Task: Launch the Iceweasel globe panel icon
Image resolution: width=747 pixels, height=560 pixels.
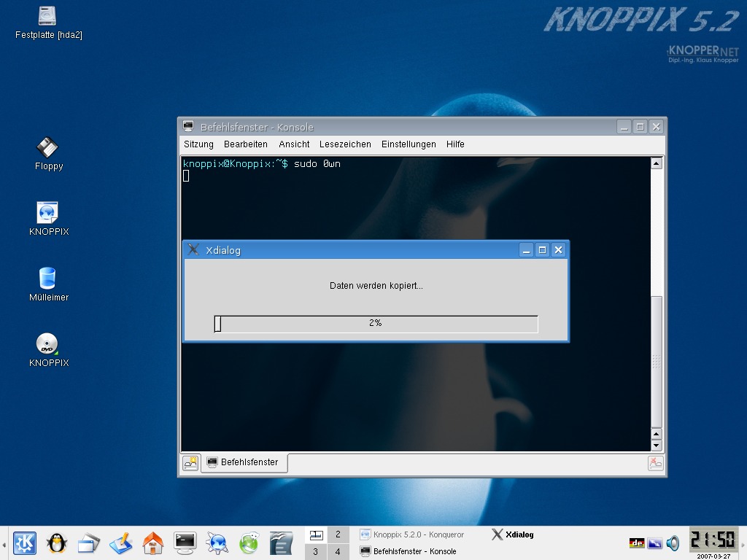Action: coord(249,543)
